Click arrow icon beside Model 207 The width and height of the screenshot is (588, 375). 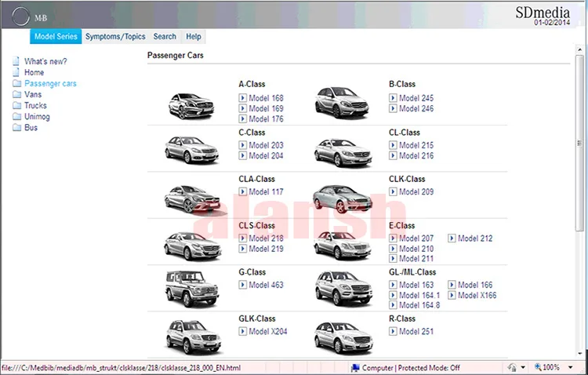click(393, 238)
